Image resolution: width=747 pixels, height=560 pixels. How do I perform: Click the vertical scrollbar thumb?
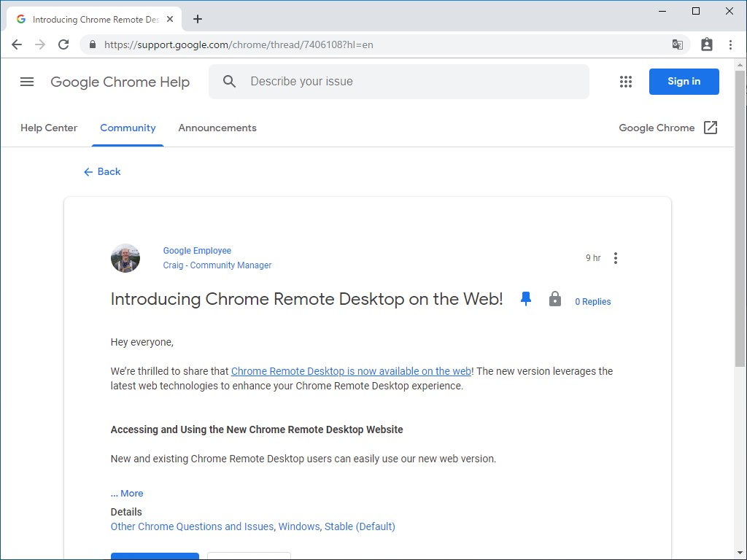click(740, 218)
